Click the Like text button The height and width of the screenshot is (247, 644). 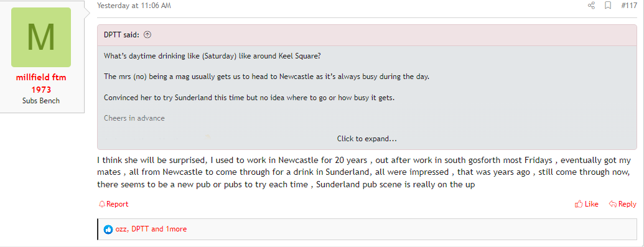pos(592,204)
